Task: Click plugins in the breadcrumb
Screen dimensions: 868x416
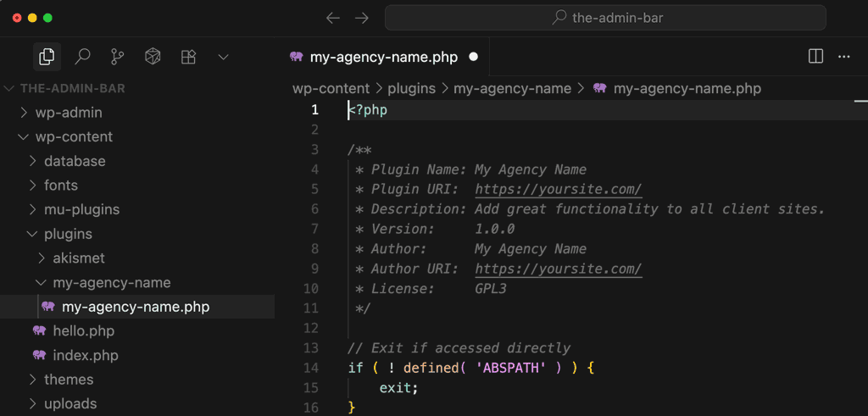Action: click(x=411, y=88)
